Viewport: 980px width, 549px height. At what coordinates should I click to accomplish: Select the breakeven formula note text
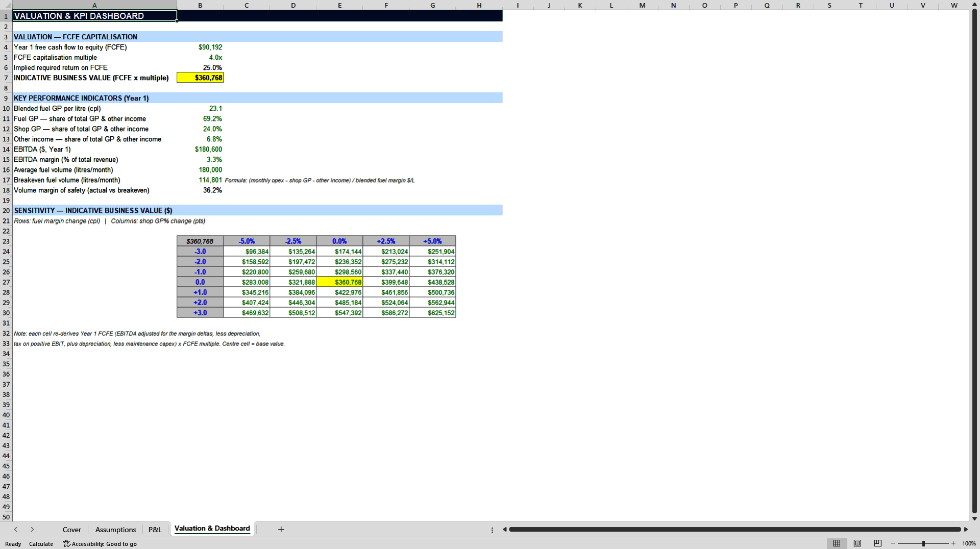pos(320,180)
